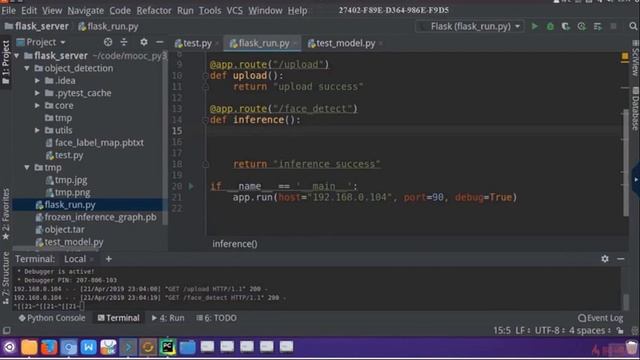Click the 15:5 caret position in status bar
This screenshot has width=640, height=360.
coord(502,330)
